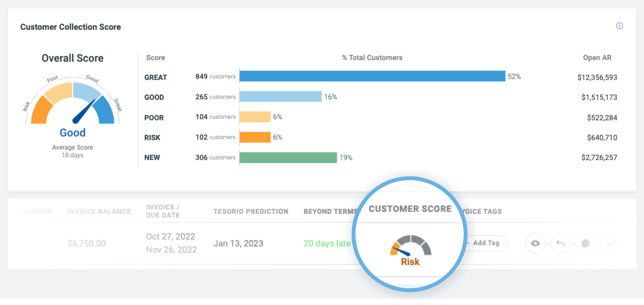644x305 pixels.
Task: Click the $12,356,593 Open AR amount
Action: pyautogui.click(x=597, y=78)
